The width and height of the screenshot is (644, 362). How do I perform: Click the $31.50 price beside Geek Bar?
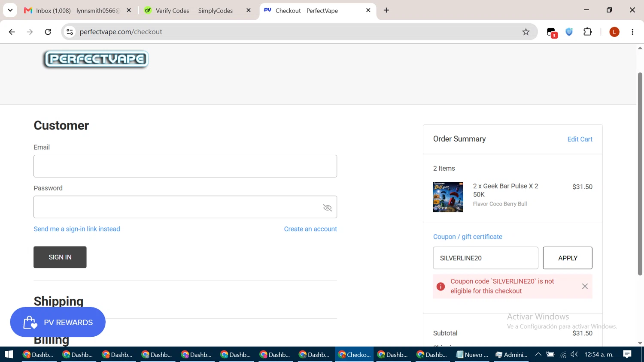click(x=582, y=187)
